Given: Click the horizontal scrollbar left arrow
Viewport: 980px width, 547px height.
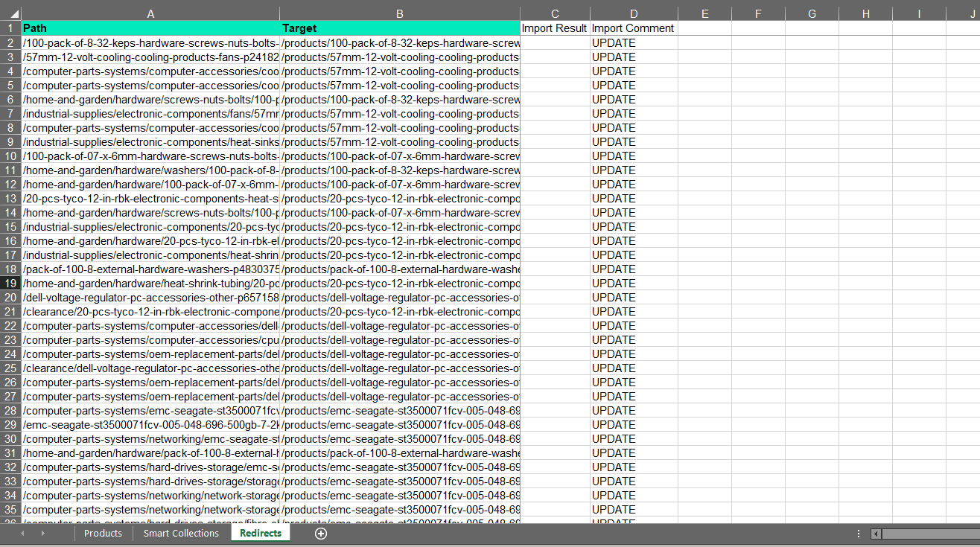Looking at the screenshot, I should pos(876,534).
